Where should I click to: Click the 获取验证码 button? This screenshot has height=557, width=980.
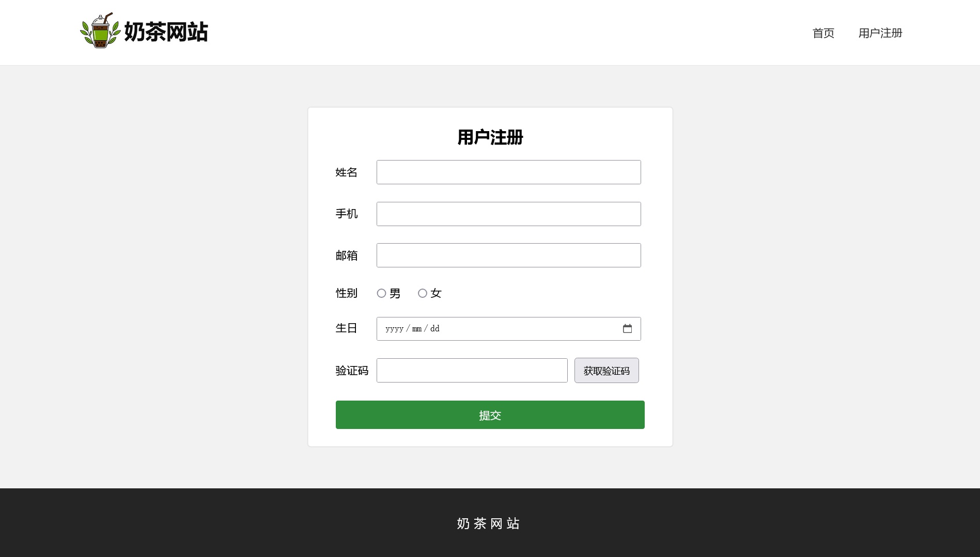coord(606,371)
